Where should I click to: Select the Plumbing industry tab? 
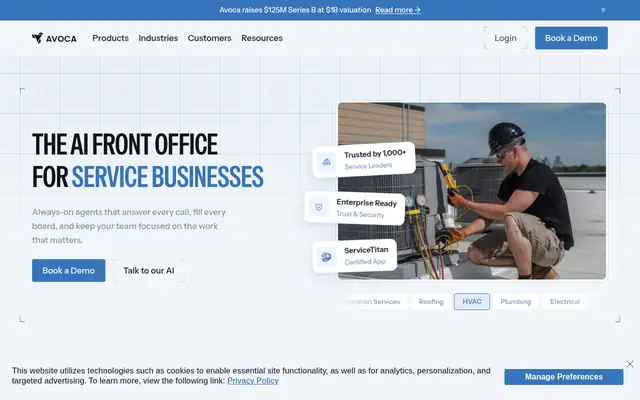(516, 302)
